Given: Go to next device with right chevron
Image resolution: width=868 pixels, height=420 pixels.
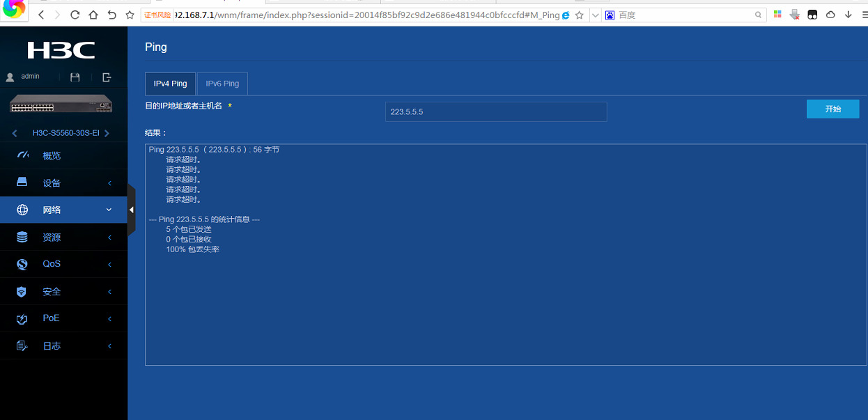Looking at the screenshot, I should (107, 133).
